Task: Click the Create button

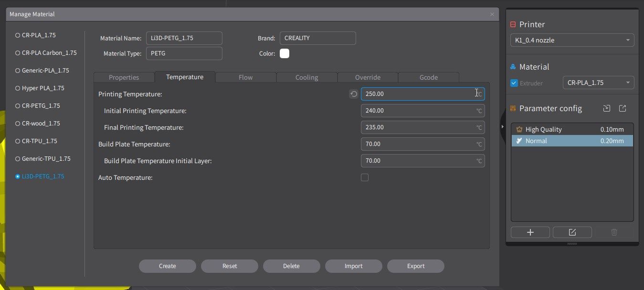Action: tap(167, 266)
